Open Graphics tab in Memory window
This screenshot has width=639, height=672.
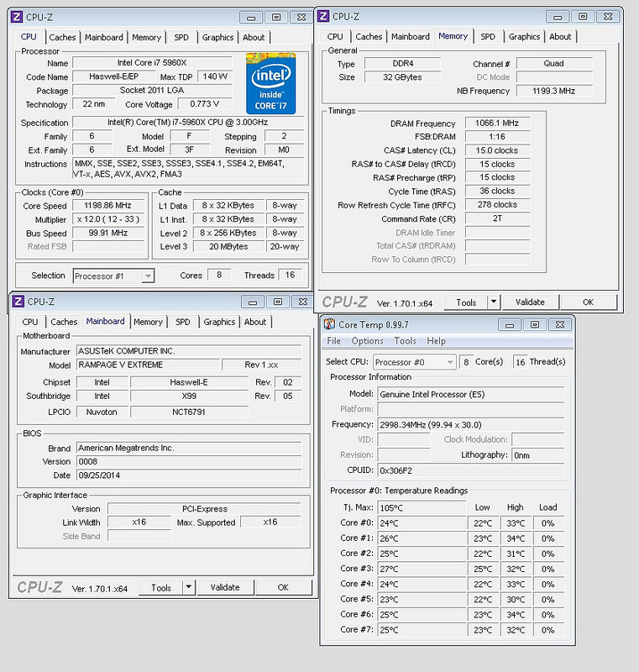(x=524, y=36)
